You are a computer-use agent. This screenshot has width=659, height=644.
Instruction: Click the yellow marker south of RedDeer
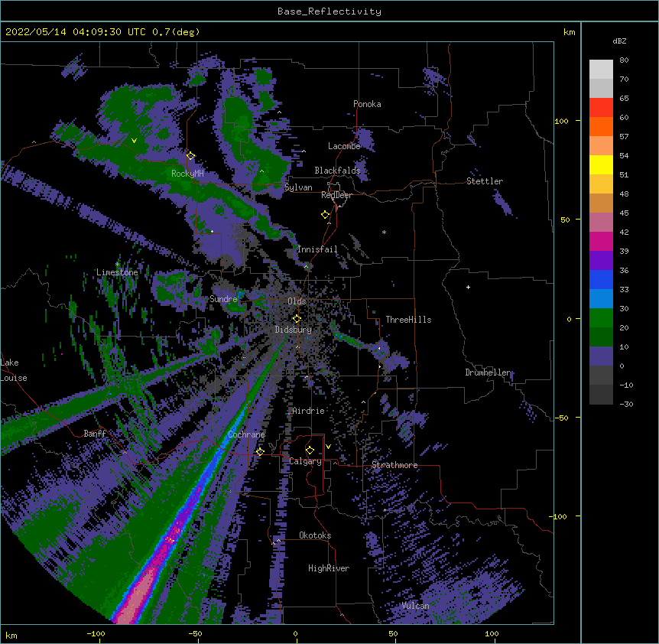click(x=326, y=214)
